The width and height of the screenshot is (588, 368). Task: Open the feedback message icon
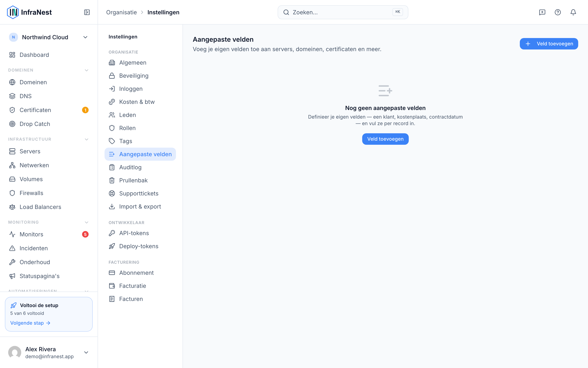tap(542, 12)
